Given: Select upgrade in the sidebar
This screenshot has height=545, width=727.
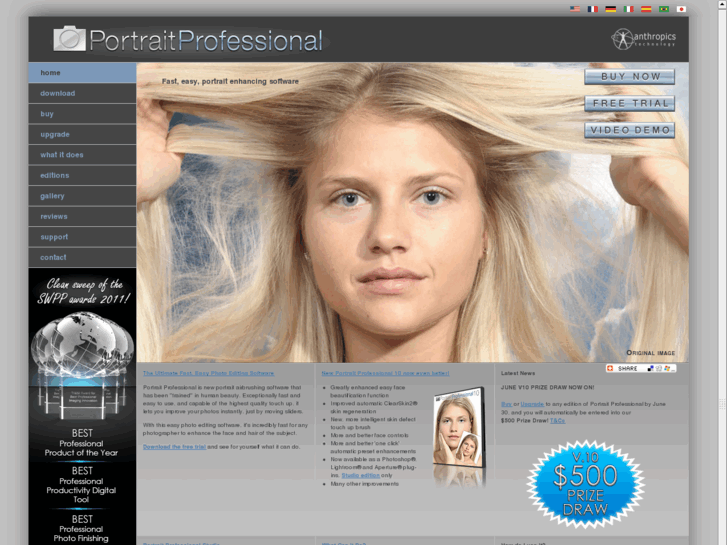Looking at the screenshot, I should tap(82, 134).
